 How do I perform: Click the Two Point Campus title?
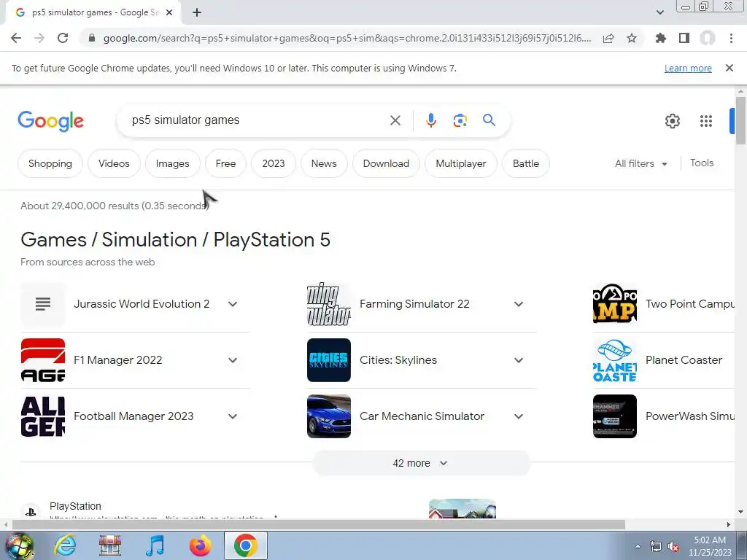pyautogui.click(x=690, y=304)
